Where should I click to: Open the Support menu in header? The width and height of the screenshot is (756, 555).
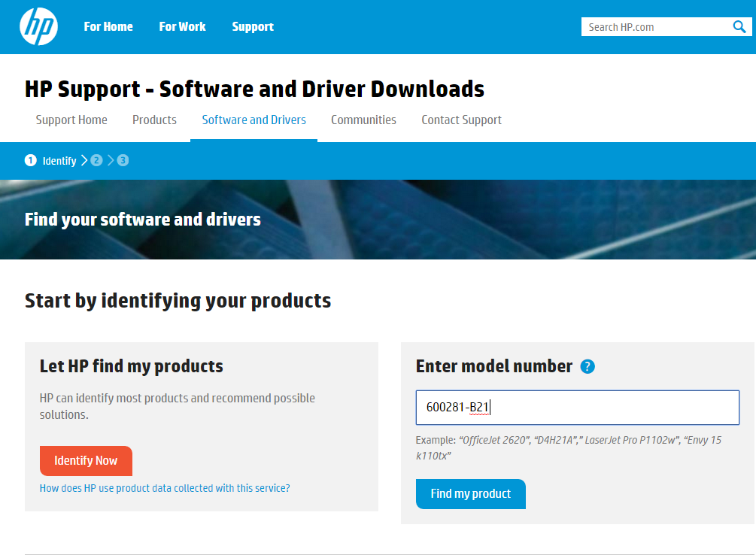[253, 26]
